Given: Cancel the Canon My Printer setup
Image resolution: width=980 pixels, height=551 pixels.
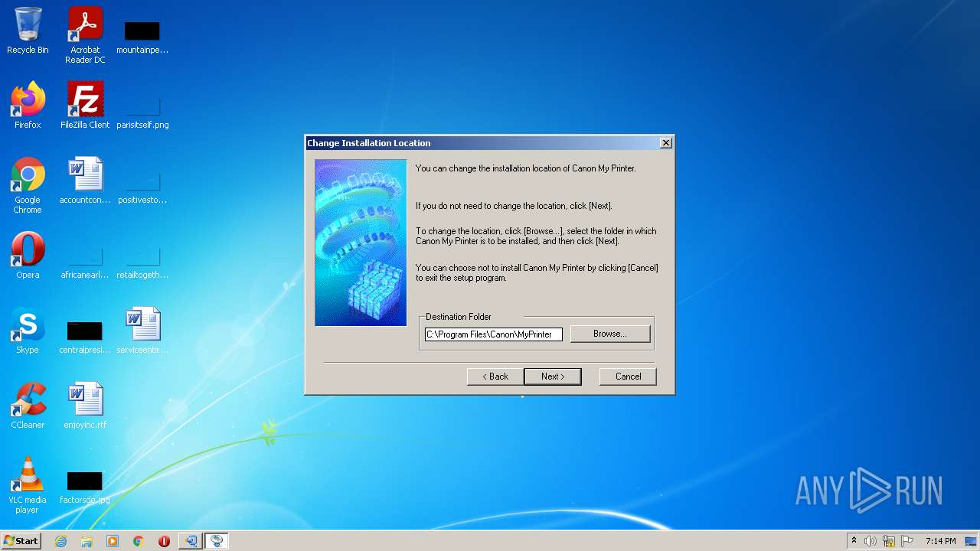Looking at the screenshot, I should (628, 377).
